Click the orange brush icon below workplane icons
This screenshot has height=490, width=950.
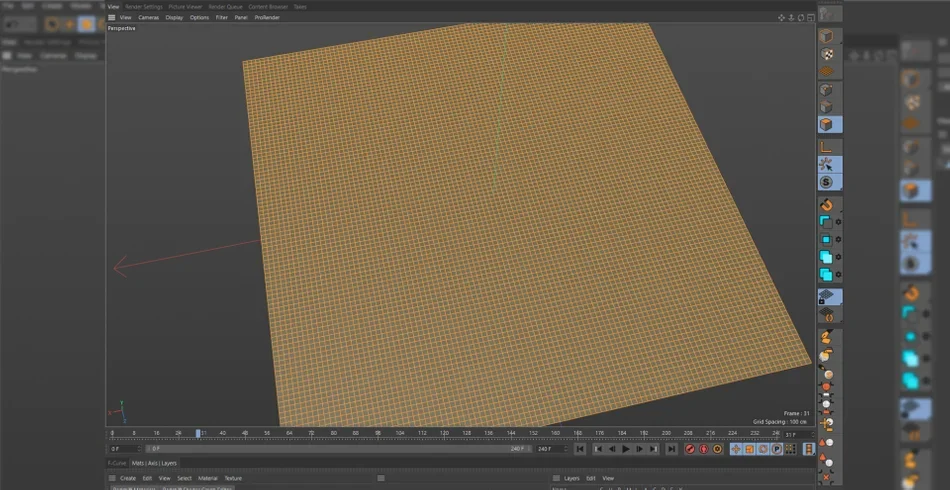(x=826, y=337)
